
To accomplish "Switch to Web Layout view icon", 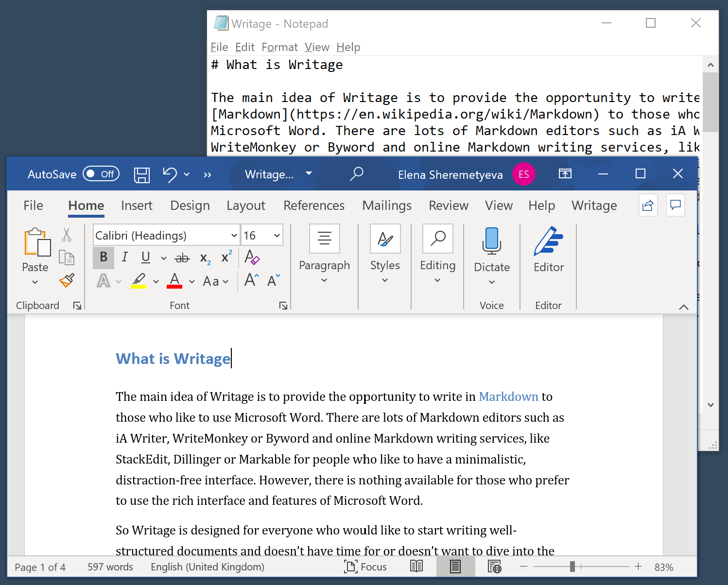I will (494, 567).
